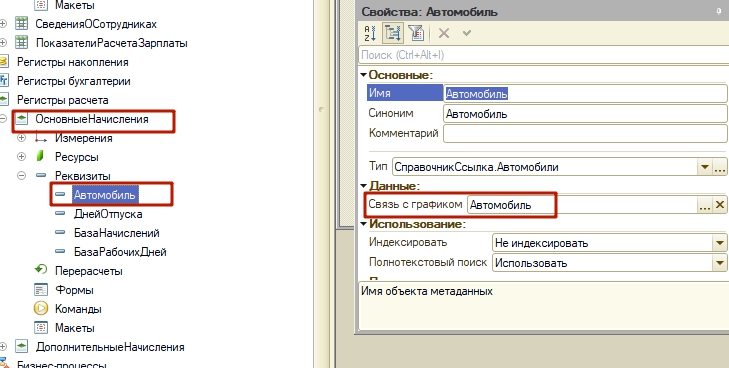Click the properties search field
This screenshot has width=729, height=368.
(543, 55)
